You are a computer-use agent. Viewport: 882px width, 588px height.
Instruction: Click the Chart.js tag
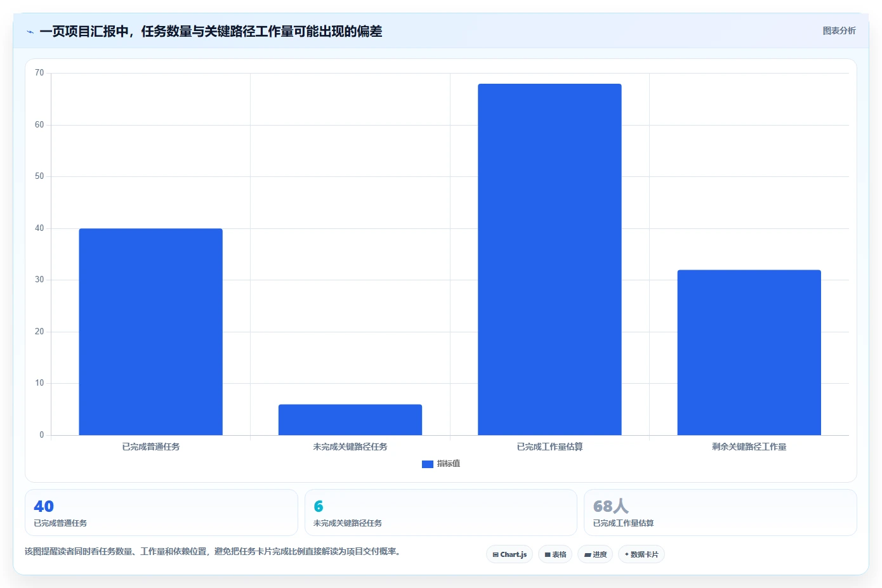click(x=510, y=554)
